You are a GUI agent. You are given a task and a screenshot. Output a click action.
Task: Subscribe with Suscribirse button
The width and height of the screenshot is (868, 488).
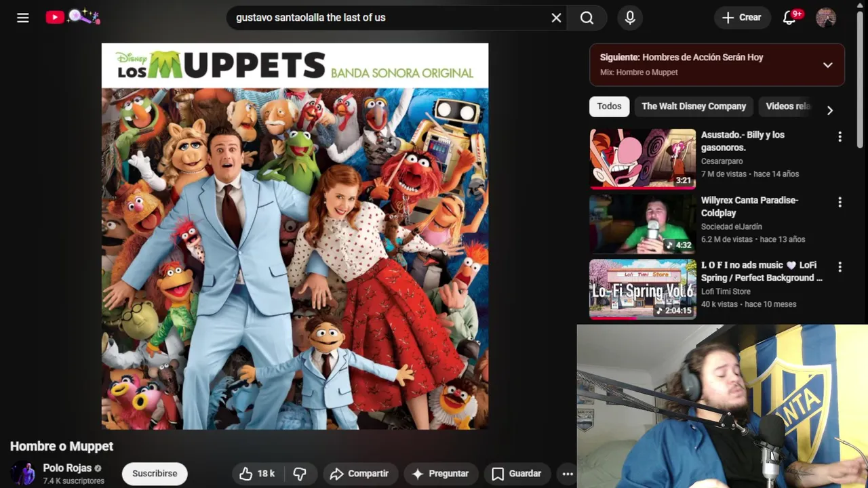pos(155,474)
